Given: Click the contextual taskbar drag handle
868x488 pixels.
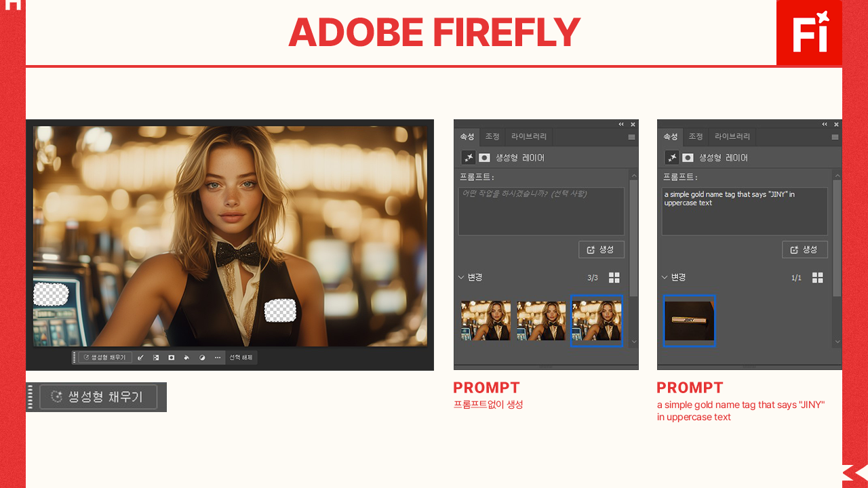Looking at the screenshot, I should (x=75, y=357).
